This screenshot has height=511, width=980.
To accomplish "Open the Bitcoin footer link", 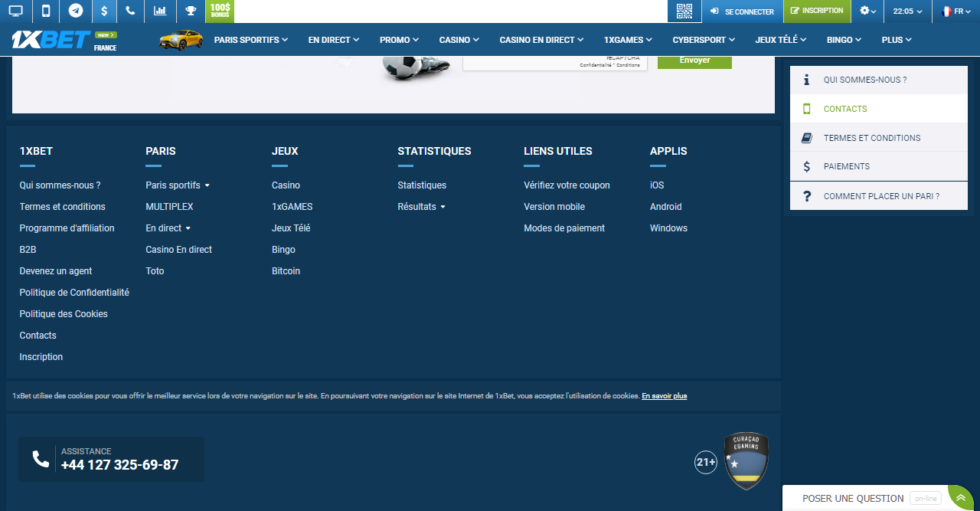I will pos(286,271).
